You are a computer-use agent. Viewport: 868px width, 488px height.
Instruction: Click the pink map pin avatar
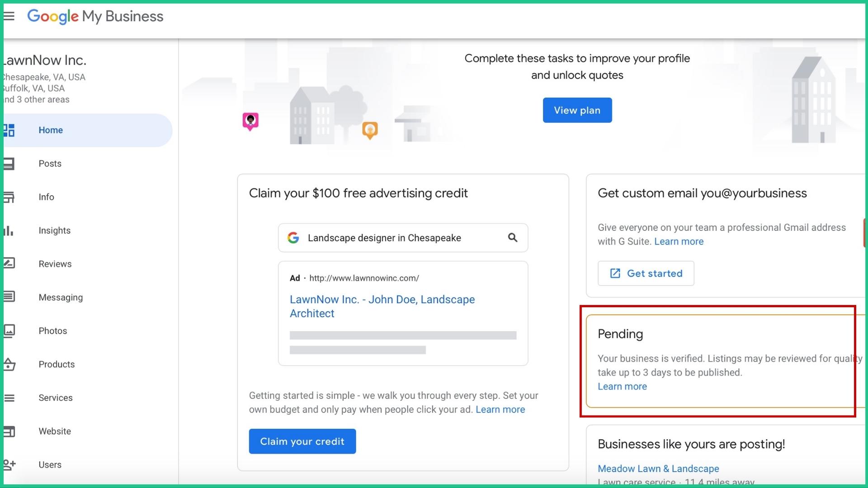pyautogui.click(x=250, y=122)
